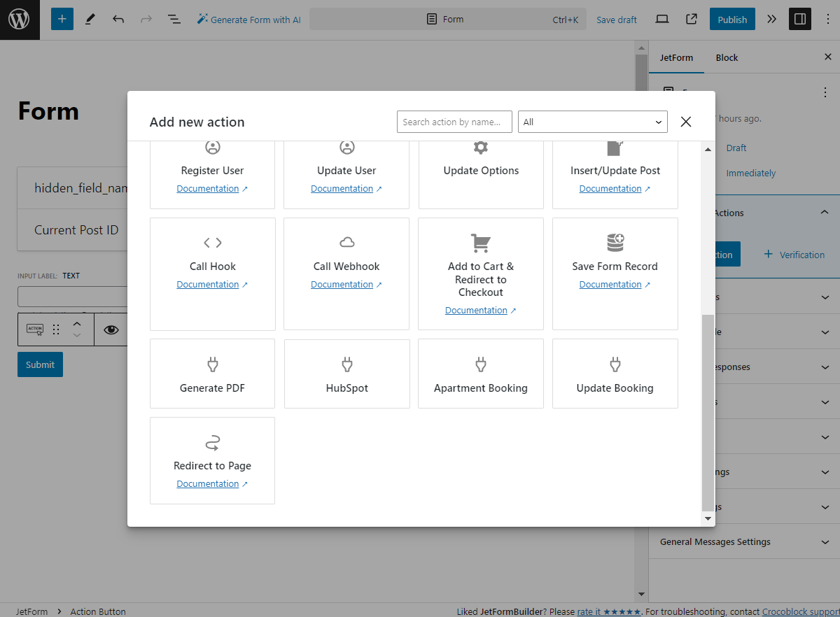This screenshot has width=840, height=617.
Task: Collapse the Post Submit Actions section
Action: 823,213
